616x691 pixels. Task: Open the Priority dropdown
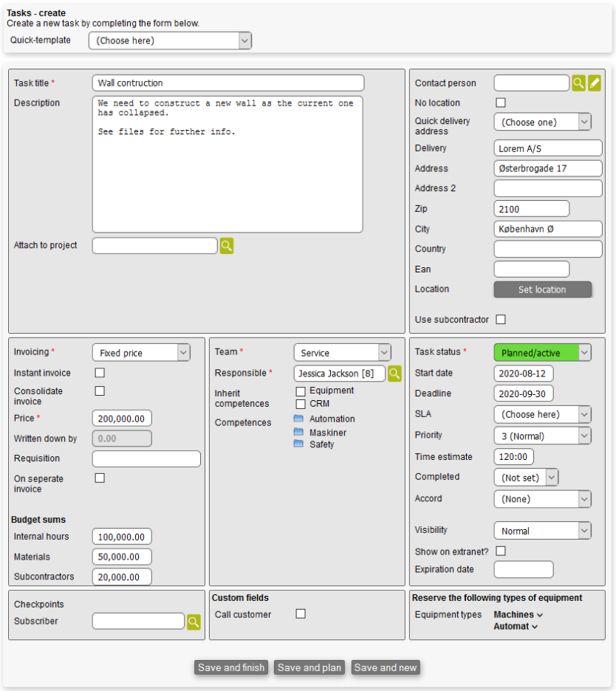[x=542, y=436]
